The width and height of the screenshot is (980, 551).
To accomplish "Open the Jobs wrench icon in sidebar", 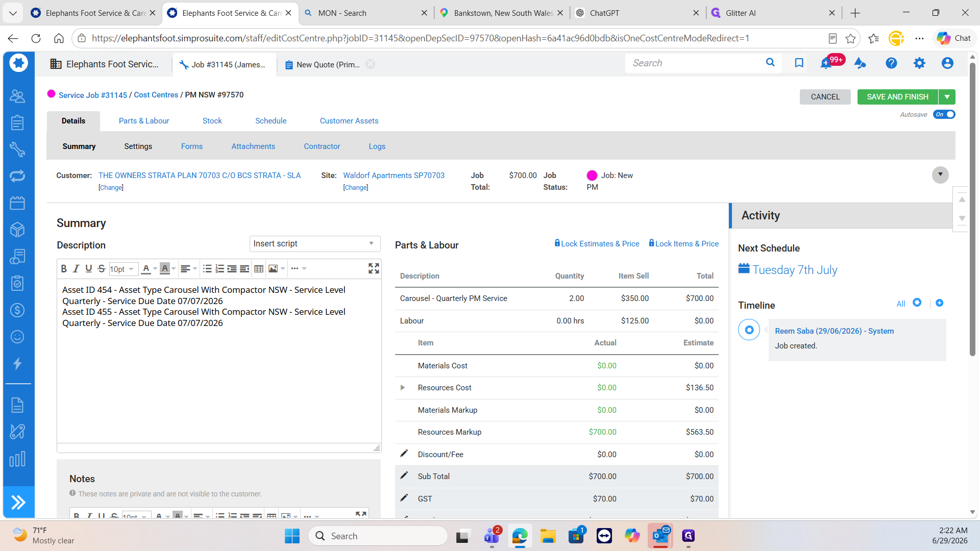I will coord(17,149).
